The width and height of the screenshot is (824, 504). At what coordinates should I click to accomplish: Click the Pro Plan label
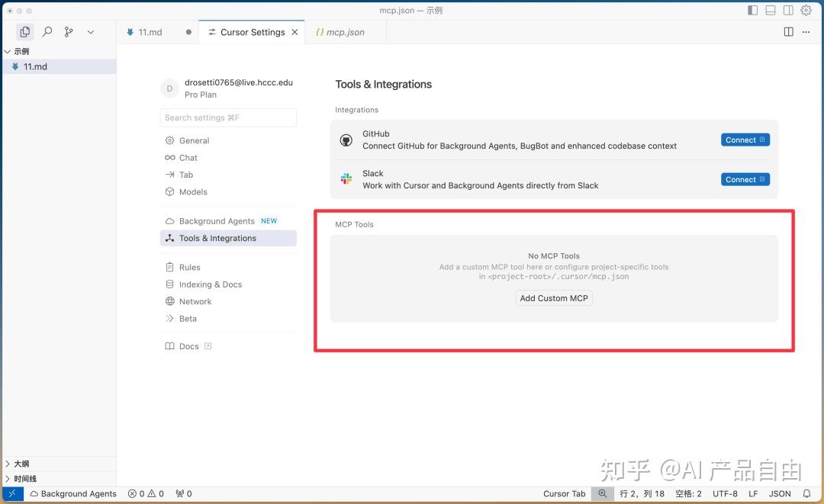tap(200, 95)
